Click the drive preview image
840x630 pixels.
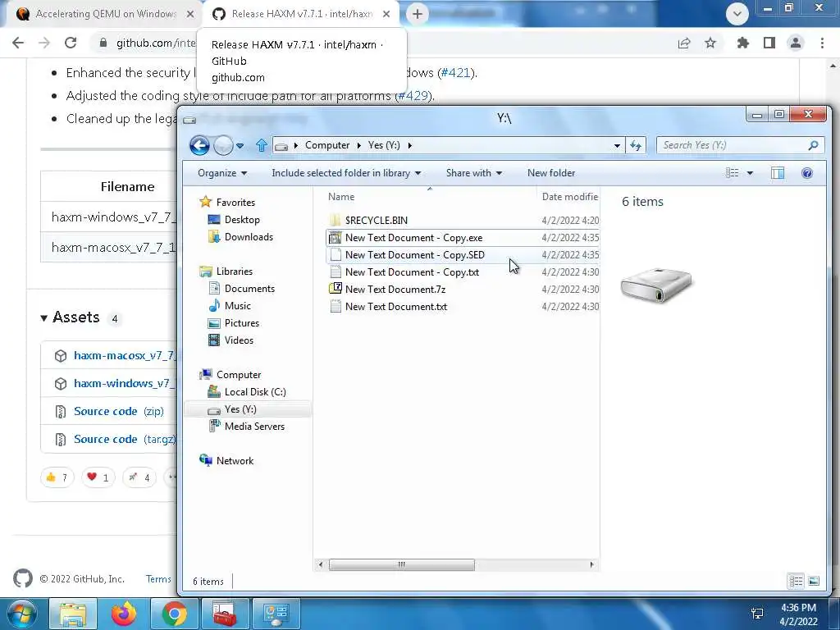click(x=656, y=285)
